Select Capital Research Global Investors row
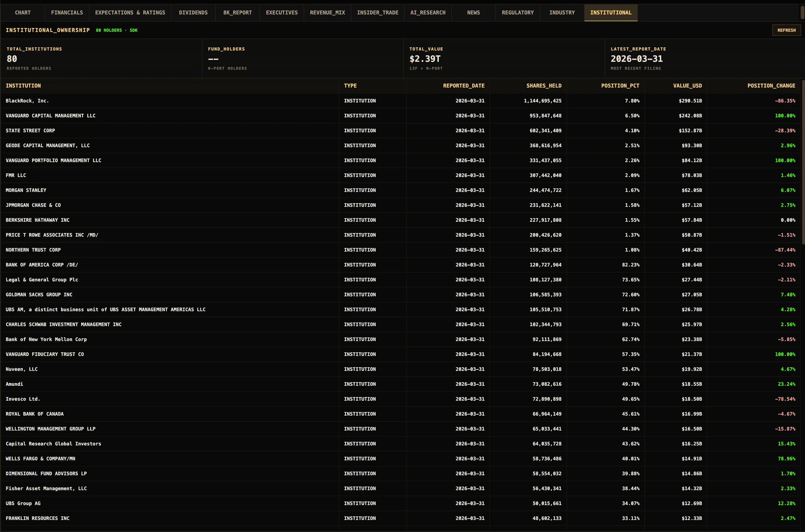The width and height of the screenshot is (805, 532). [401, 444]
